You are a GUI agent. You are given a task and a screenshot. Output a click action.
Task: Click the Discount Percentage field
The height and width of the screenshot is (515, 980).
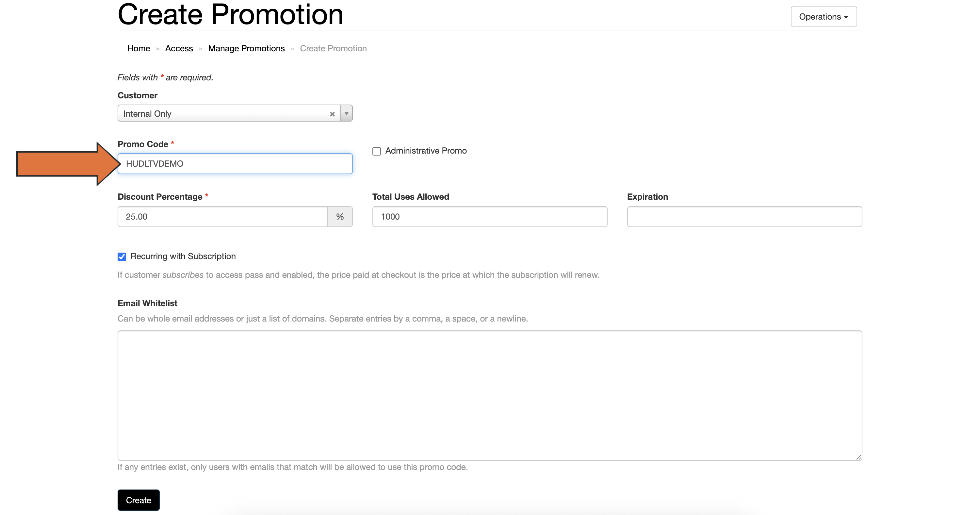pyautogui.click(x=222, y=217)
